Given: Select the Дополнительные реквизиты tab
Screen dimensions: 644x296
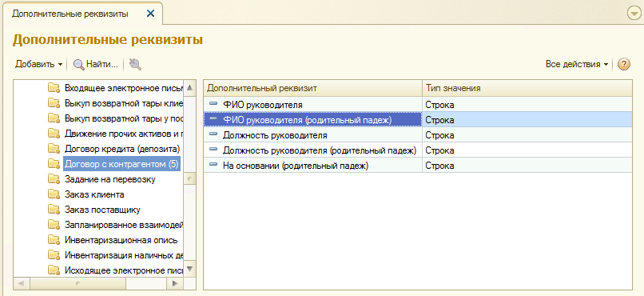Looking at the screenshot, I should [70, 14].
